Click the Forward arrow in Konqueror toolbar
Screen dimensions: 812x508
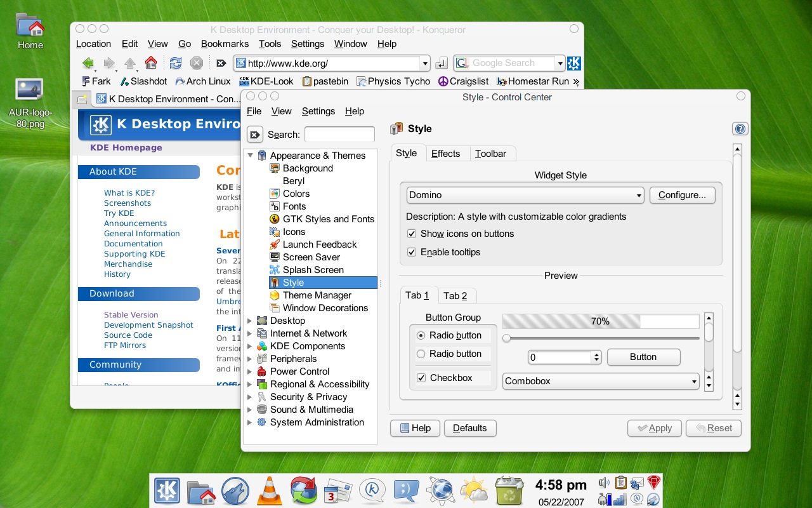pos(109,63)
